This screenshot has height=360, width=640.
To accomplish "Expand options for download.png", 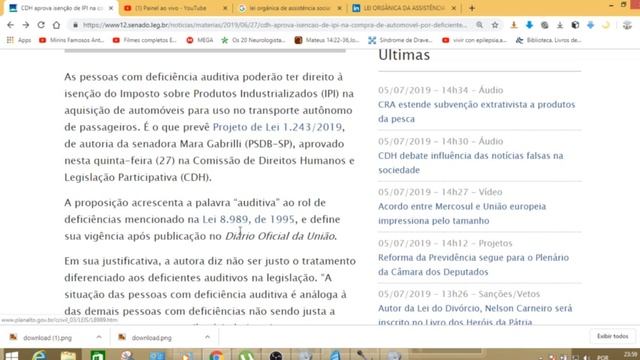I will point(207,337).
